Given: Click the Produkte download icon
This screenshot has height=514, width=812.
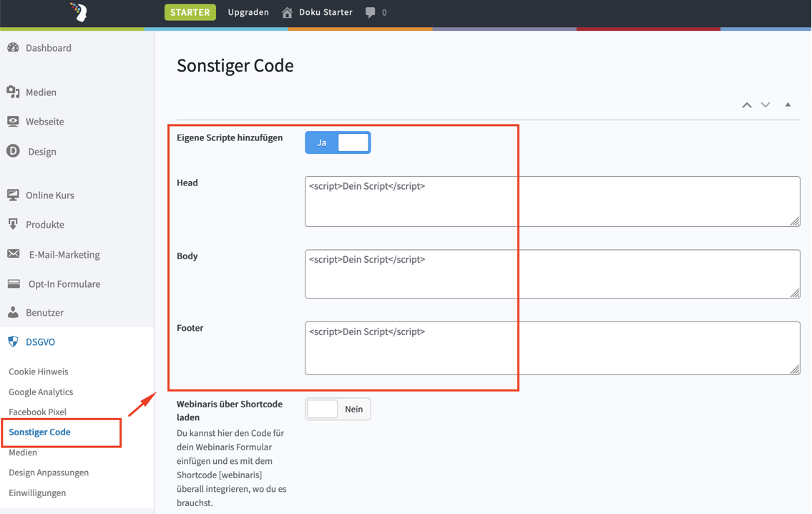Looking at the screenshot, I should (x=13, y=224).
